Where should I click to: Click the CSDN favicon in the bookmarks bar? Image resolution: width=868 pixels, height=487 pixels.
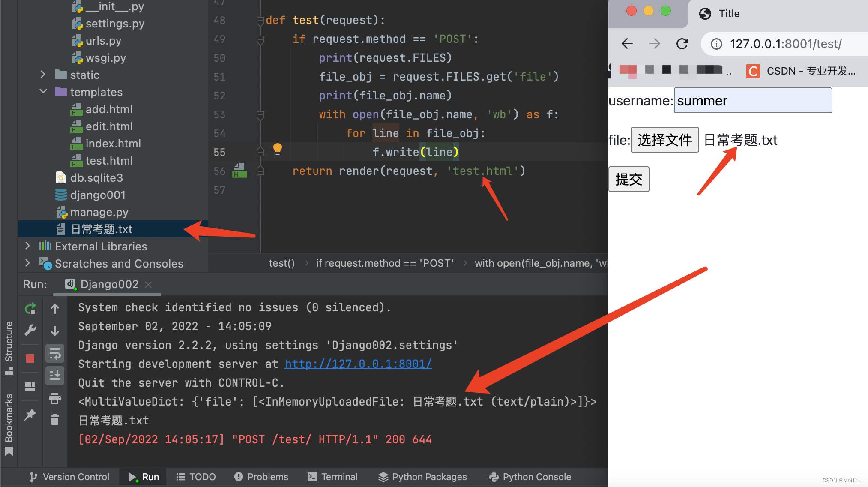(x=753, y=71)
